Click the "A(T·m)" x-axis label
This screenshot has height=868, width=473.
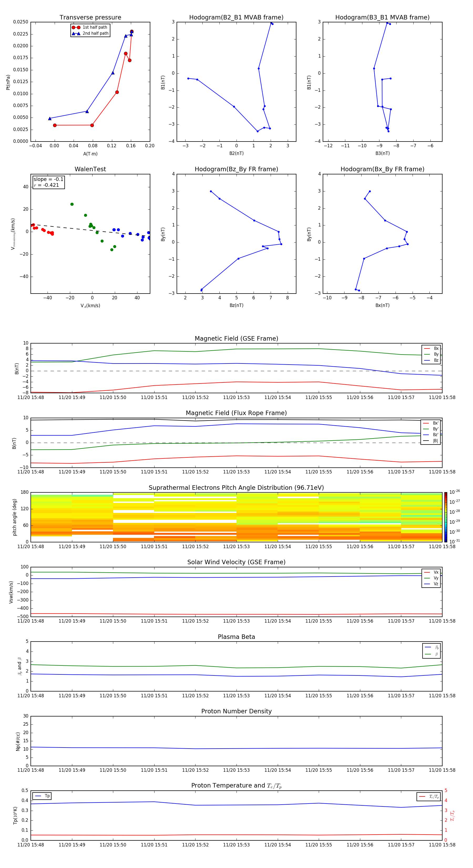(90, 154)
